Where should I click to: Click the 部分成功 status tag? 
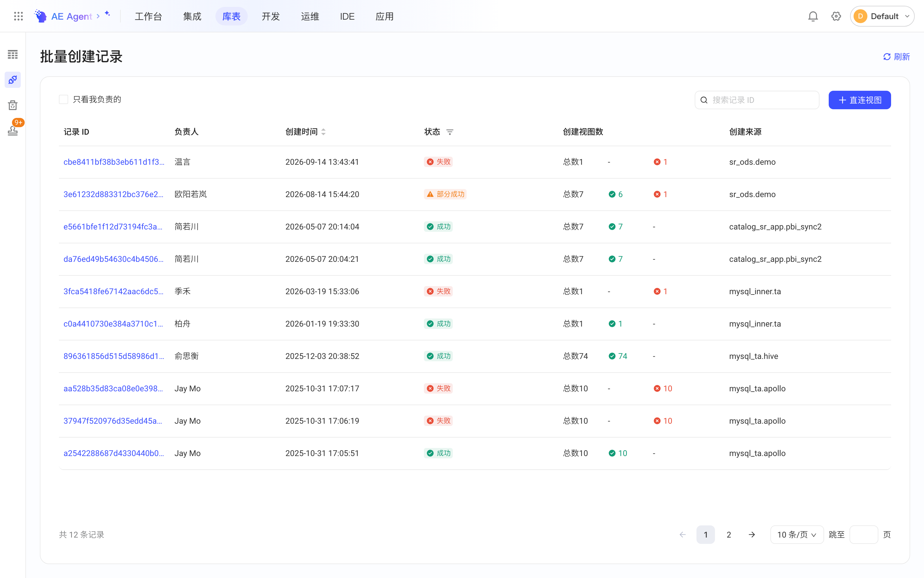(445, 194)
